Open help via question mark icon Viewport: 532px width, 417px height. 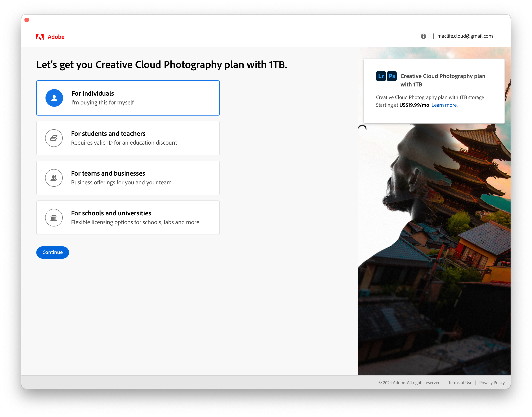(423, 36)
